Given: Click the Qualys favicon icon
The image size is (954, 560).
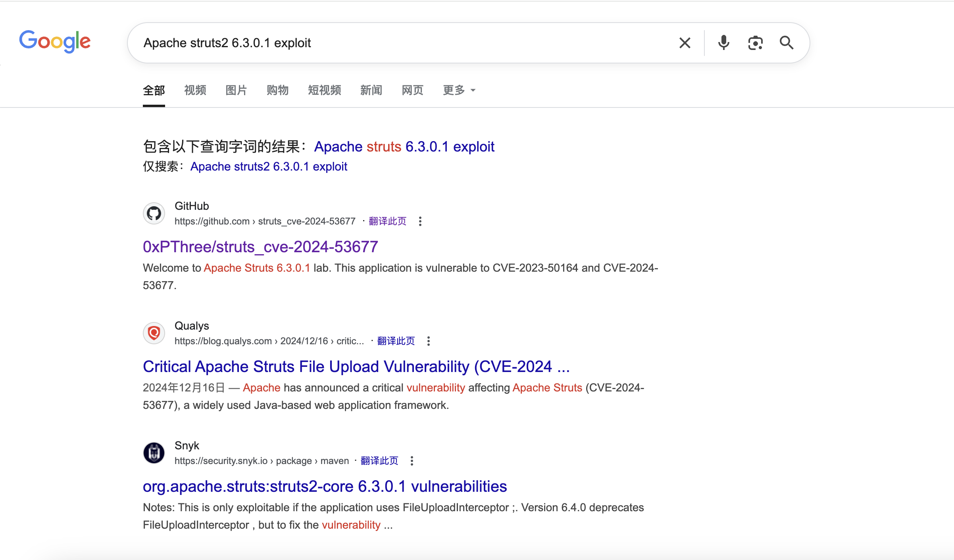Looking at the screenshot, I should pos(154,333).
